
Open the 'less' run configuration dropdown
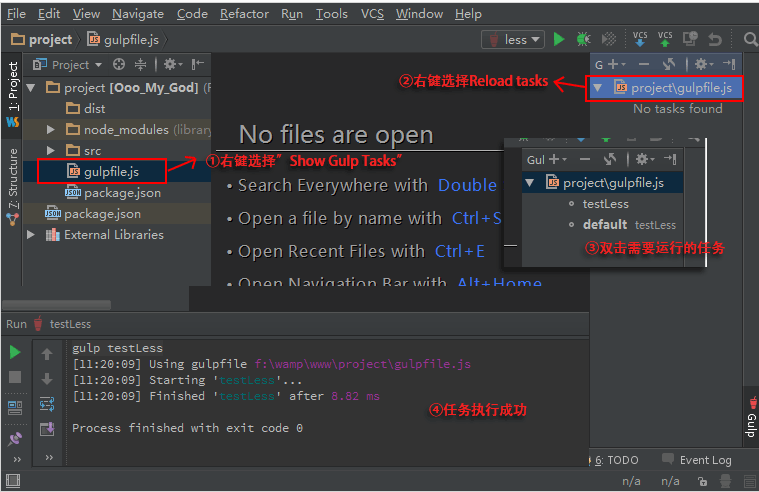pos(513,40)
